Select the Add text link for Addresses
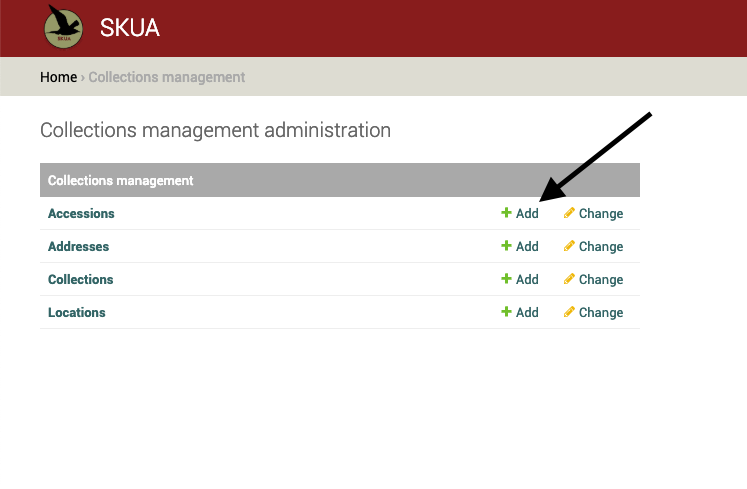This screenshot has width=747, height=489. tap(527, 247)
